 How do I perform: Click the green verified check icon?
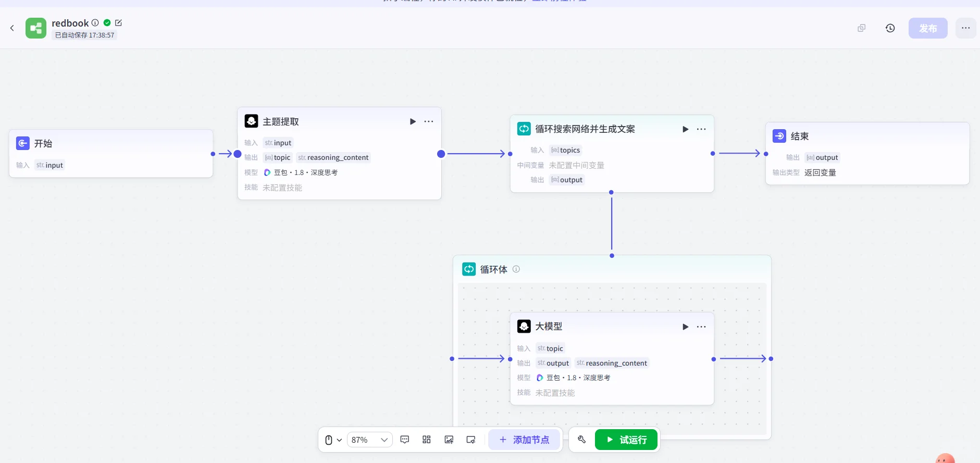click(107, 23)
